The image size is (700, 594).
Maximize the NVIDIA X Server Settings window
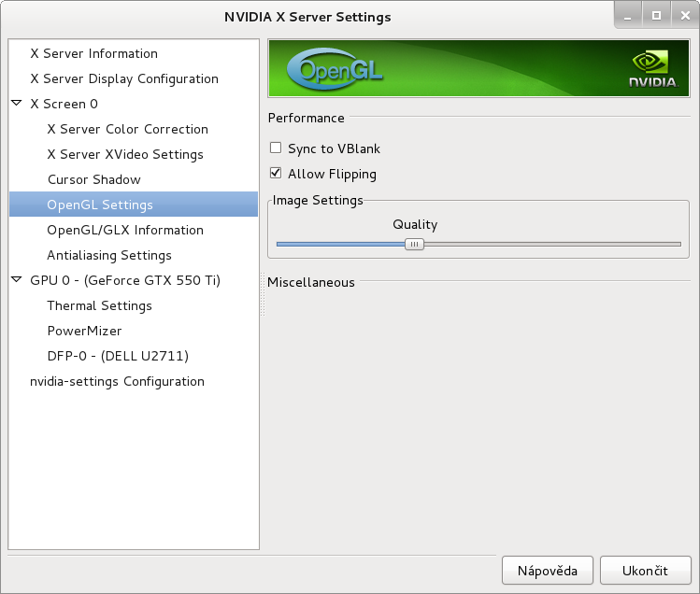(x=656, y=15)
